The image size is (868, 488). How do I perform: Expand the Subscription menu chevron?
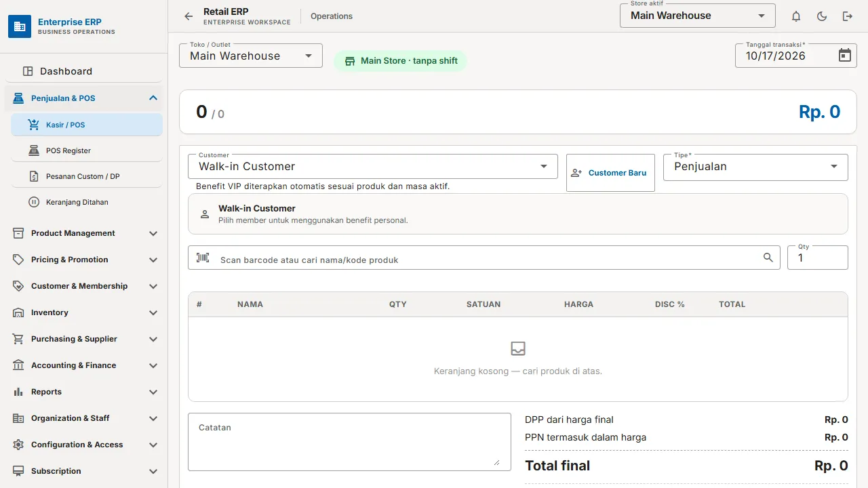pyautogui.click(x=153, y=471)
